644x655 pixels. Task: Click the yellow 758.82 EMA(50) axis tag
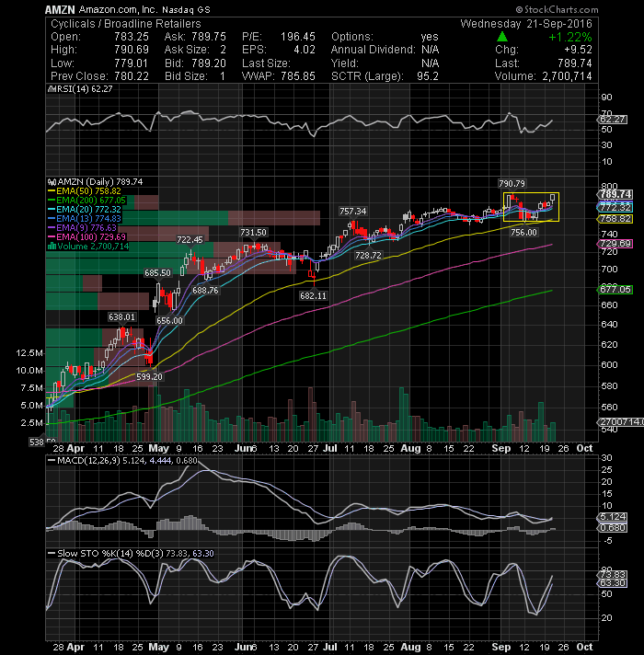coord(615,219)
